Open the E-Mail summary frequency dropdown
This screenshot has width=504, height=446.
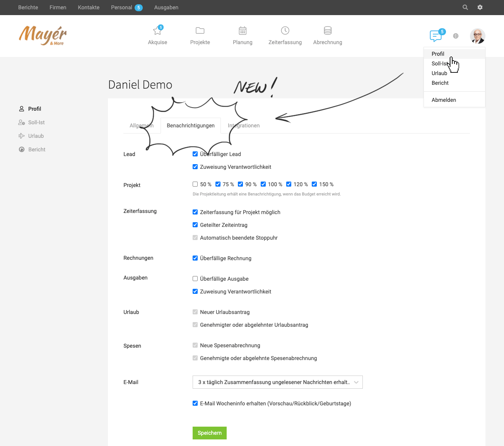(278, 382)
